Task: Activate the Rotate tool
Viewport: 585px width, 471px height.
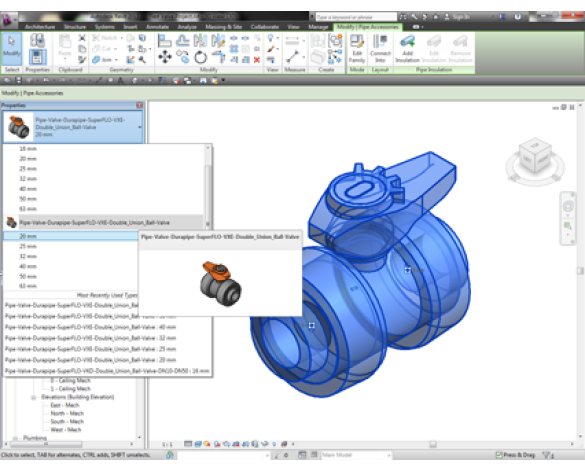Action: (x=200, y=57)
